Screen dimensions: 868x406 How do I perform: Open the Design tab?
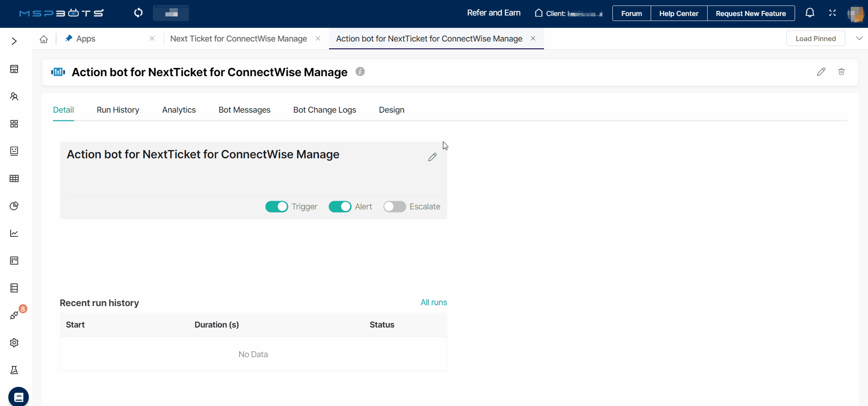[391, 110]
